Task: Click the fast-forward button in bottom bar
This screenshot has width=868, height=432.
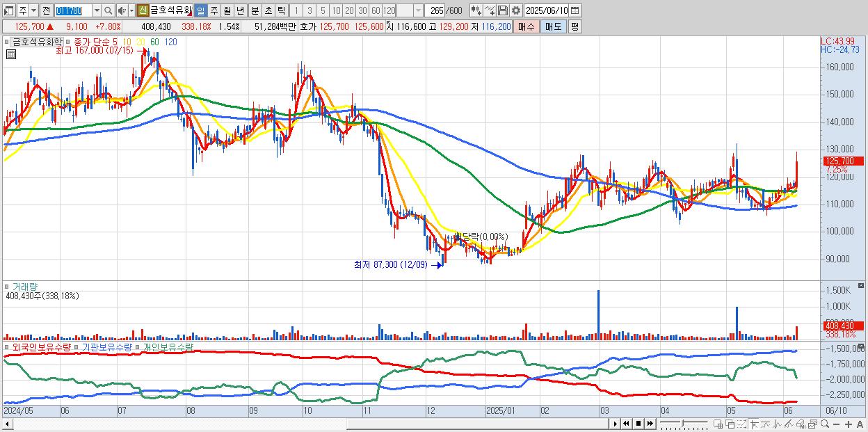Action: (x=650, y=424)
